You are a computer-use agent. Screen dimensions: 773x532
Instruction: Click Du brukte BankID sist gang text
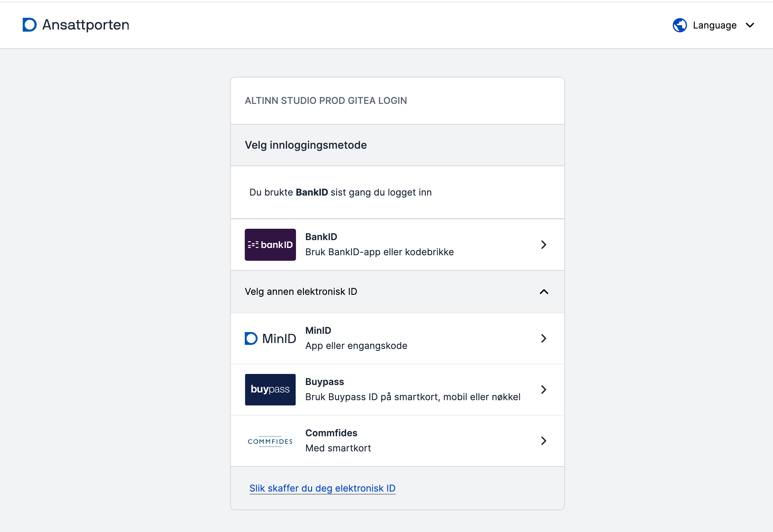pos(340,192)
